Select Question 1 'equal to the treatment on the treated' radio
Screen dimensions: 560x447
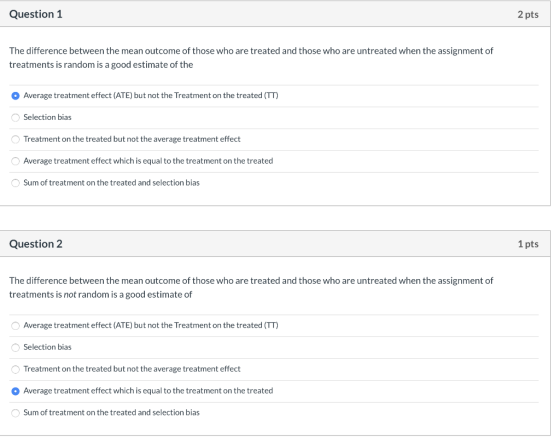15,161
